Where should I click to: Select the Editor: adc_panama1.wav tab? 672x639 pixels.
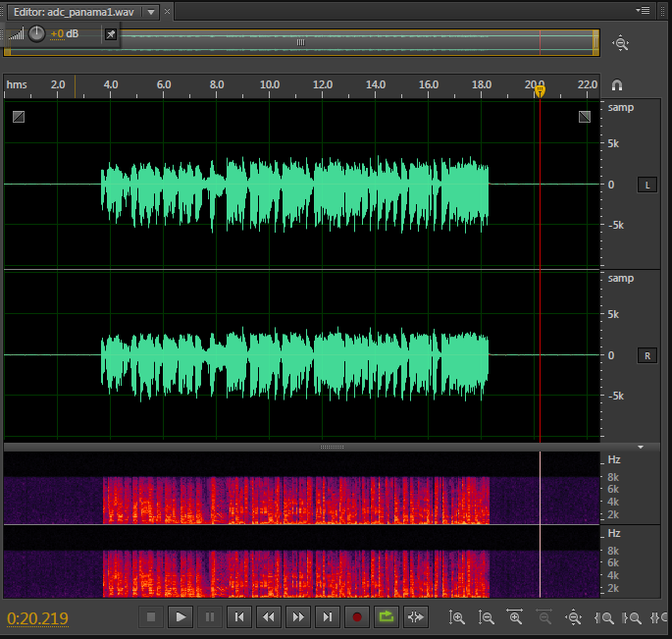(x=74, y=12)
